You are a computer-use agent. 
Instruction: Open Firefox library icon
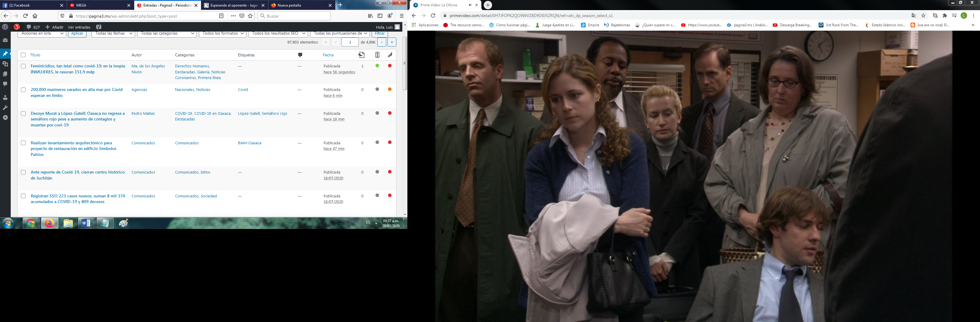click(x=370, y=16)
